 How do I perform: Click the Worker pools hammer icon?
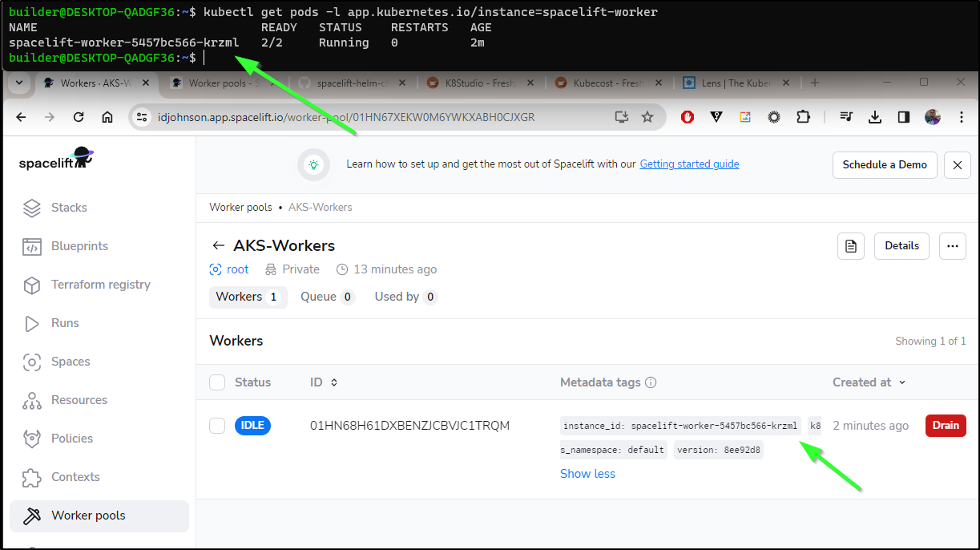[x=32, y=516]
